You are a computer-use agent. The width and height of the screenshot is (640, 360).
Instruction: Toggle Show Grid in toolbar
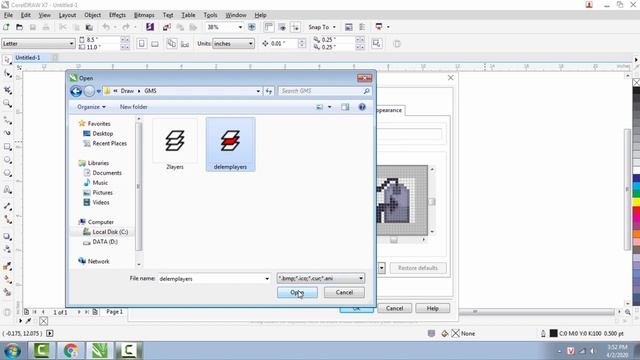click(x=282, y=27)
